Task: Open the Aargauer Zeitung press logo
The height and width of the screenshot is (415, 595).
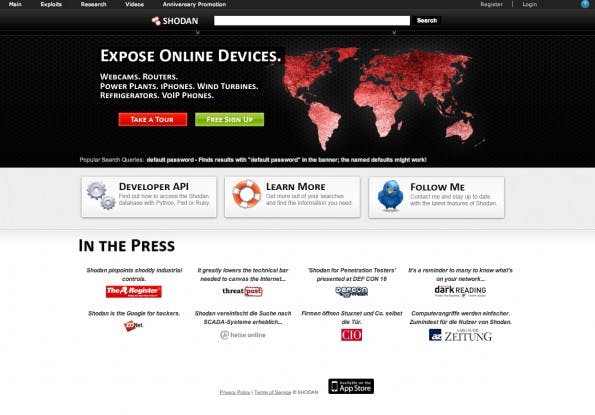Action: point(460,335)
